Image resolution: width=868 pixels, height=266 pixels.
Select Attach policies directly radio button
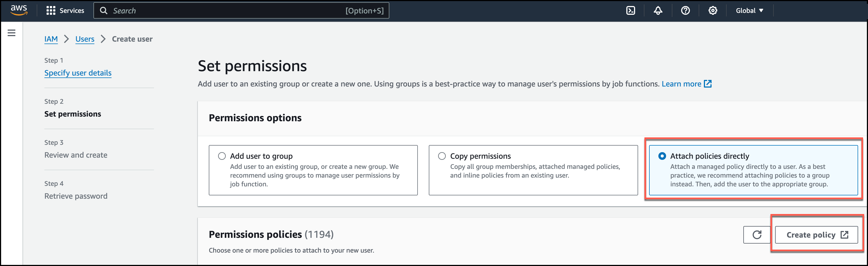tap(662, 156)
